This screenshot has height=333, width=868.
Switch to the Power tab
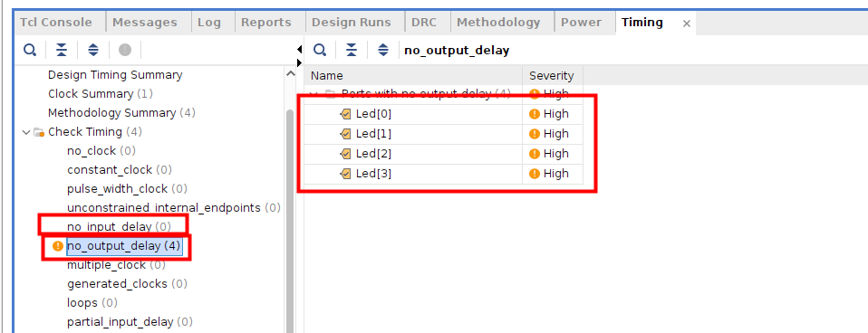pyautogui.click(x=582, y=23)
